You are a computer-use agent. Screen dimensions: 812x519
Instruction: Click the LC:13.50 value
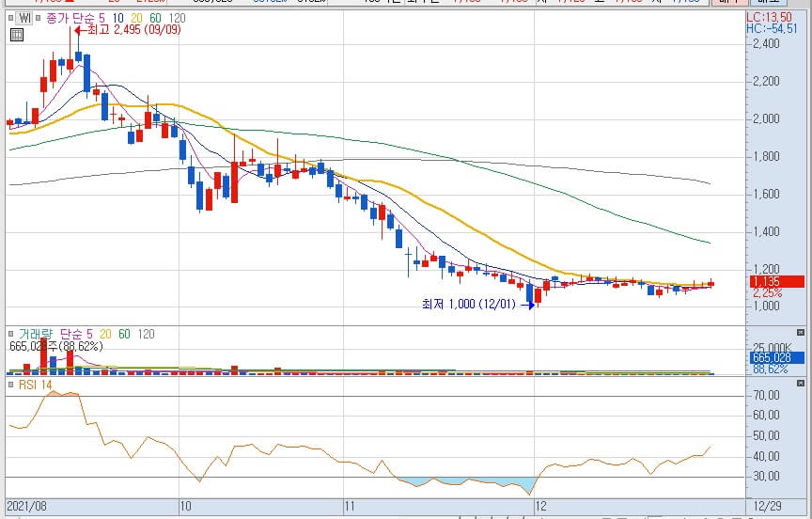(x=769, y=17)
